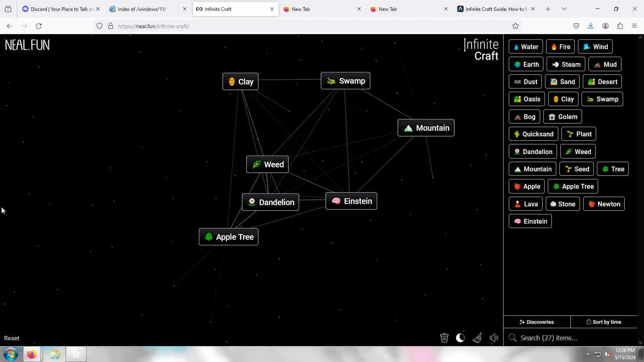644x362 pixels.
Task: Click the broom clear-canvas icon
Action: point(477,338)
